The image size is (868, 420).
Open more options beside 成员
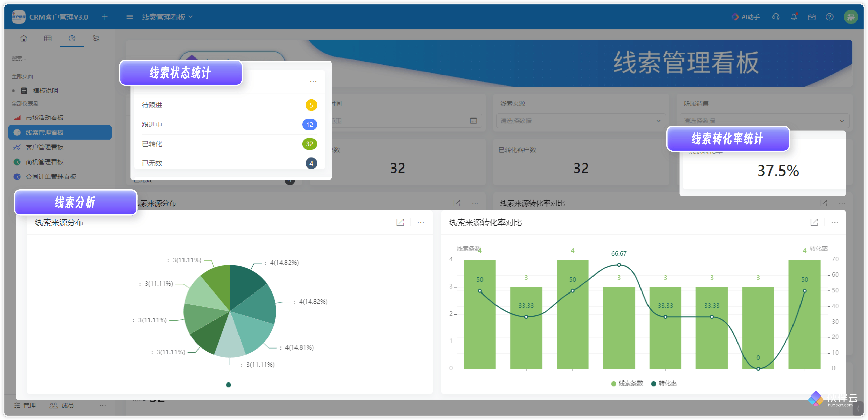point(103,405)
